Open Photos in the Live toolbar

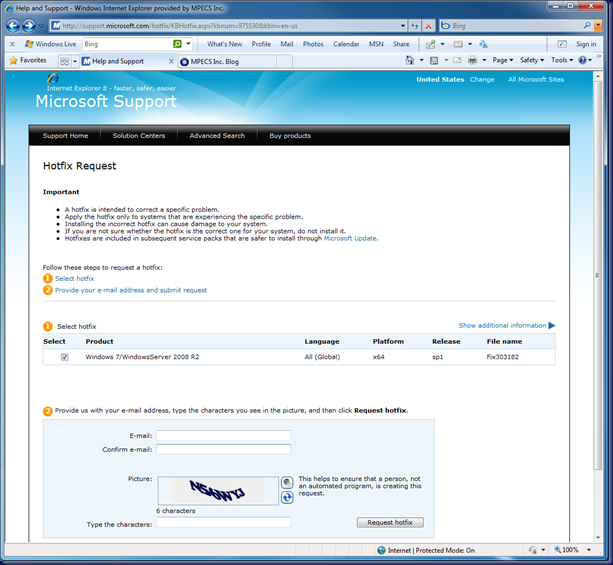point(313,44)
